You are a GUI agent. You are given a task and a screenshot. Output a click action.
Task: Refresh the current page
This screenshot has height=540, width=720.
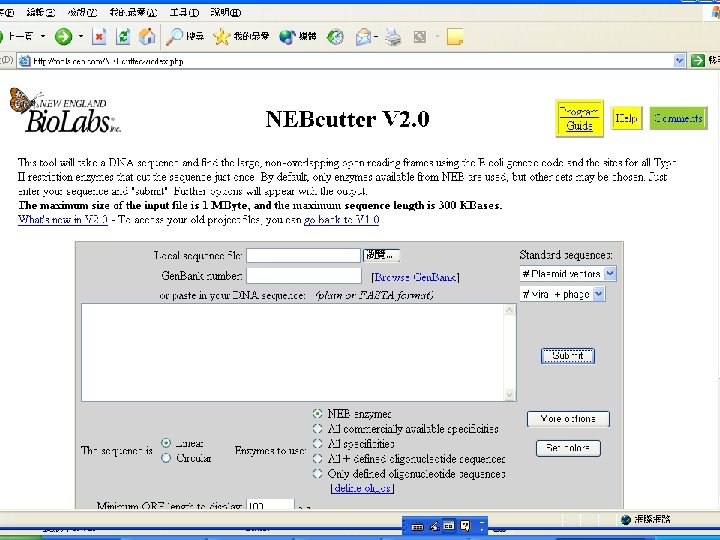point(123,36)
